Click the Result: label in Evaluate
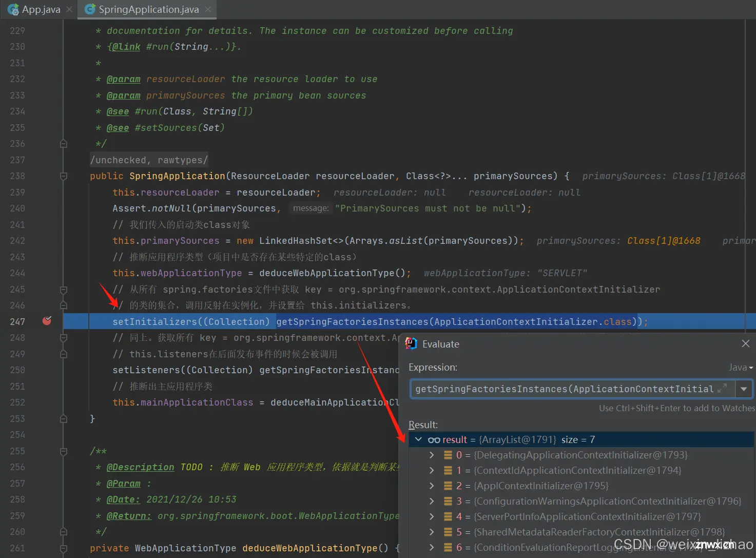Viewport: 756px width, 558px height. point(423,425)
